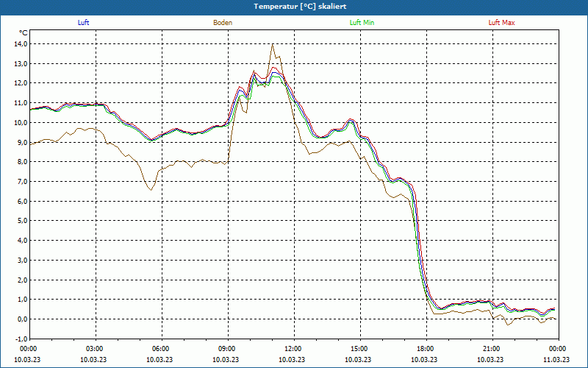Click the 12:00 time axis label

[x=292, y=349]
